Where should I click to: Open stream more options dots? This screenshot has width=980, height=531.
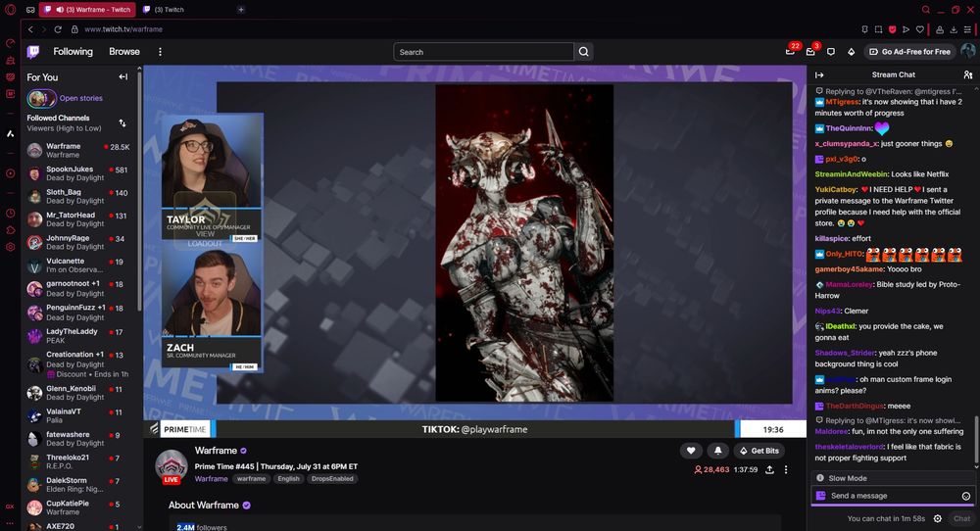(x=786, y=470)
